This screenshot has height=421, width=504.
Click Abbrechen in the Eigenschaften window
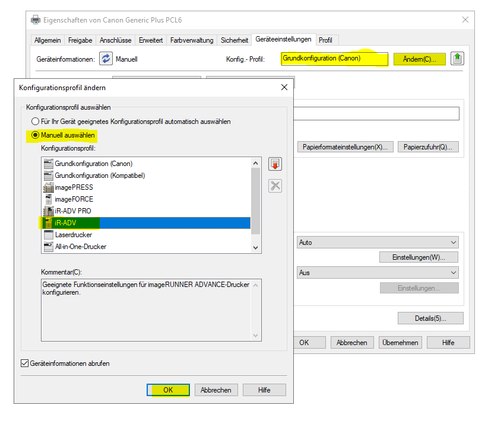point(352,343)
